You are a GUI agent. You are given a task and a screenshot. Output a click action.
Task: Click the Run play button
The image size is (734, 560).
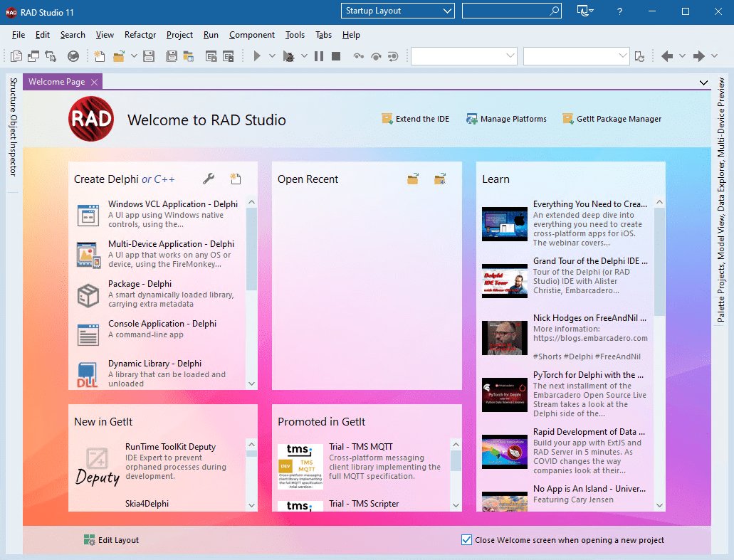click(257, 56)
